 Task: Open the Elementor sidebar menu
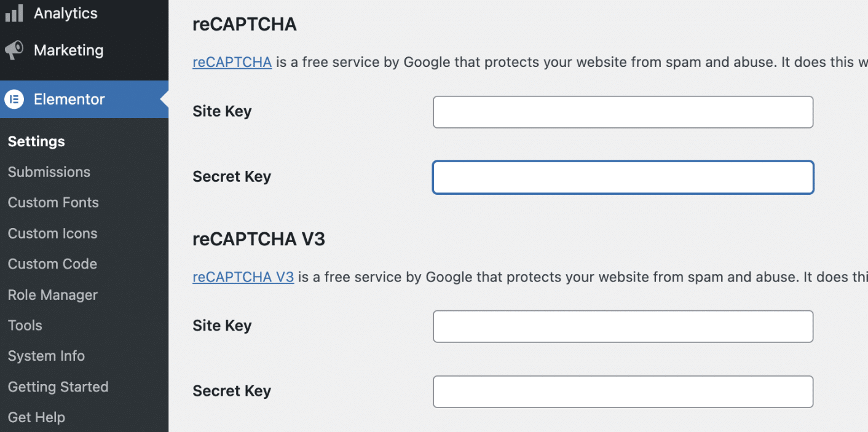[x=69, y=99]
